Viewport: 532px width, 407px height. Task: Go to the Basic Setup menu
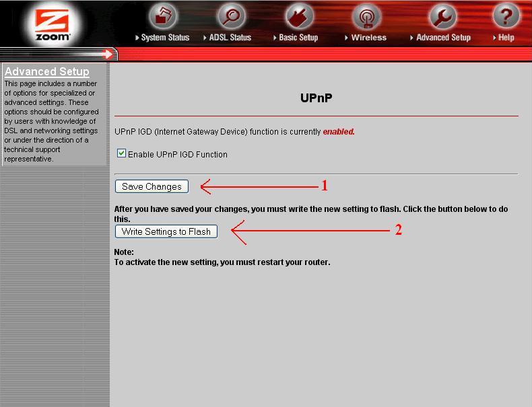click(296, 38)
